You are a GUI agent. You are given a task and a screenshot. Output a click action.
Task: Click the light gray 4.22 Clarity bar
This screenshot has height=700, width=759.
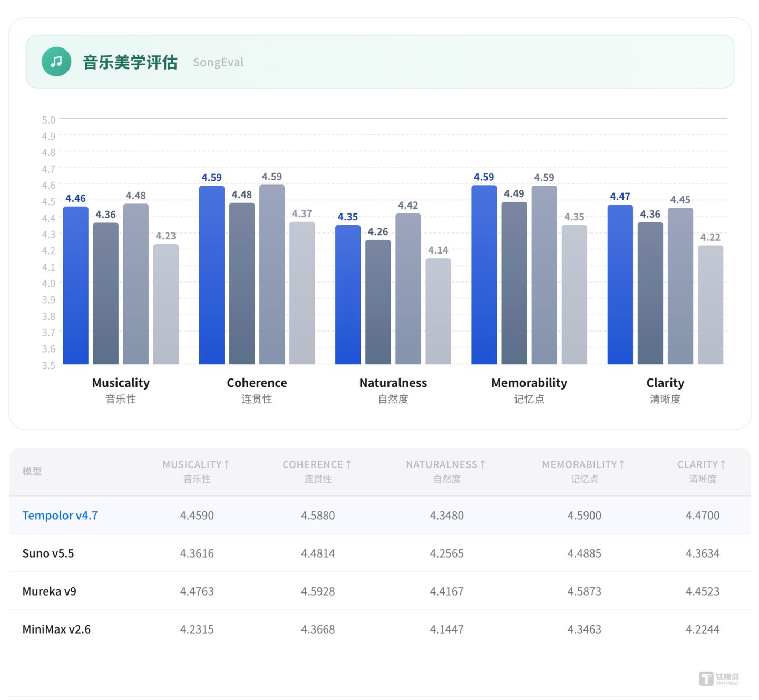(x=711, y=305)
